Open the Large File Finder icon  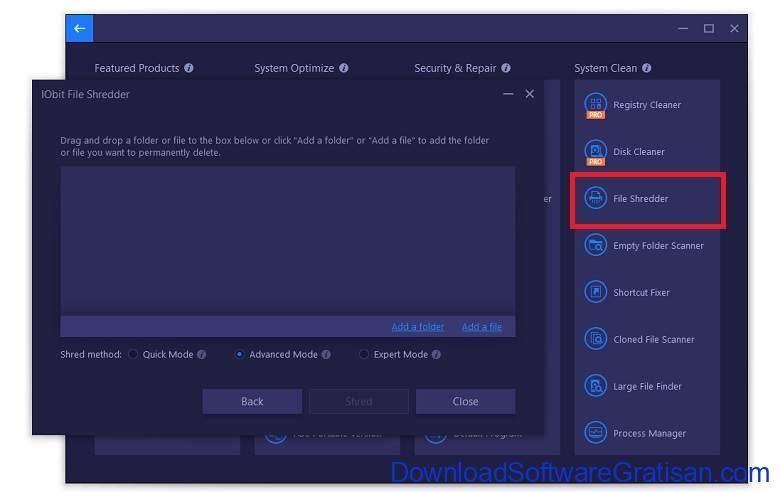pyautogui.click(x=595, y=386)
